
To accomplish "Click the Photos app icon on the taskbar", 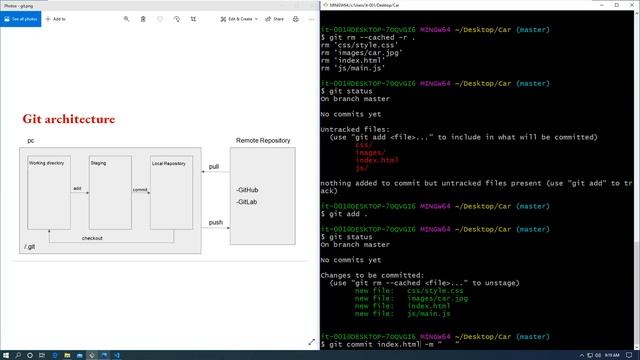I will 104,355.
